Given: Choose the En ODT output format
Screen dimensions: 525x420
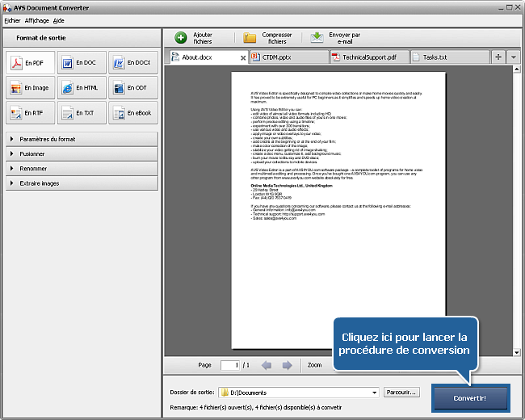Looking at the screenshot, I should (133, 88).
